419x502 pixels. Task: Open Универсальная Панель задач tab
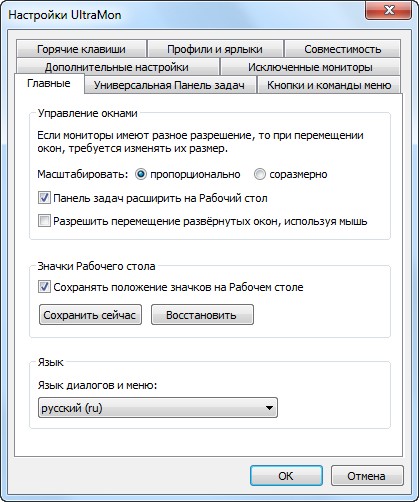click(x=170, y=85)
